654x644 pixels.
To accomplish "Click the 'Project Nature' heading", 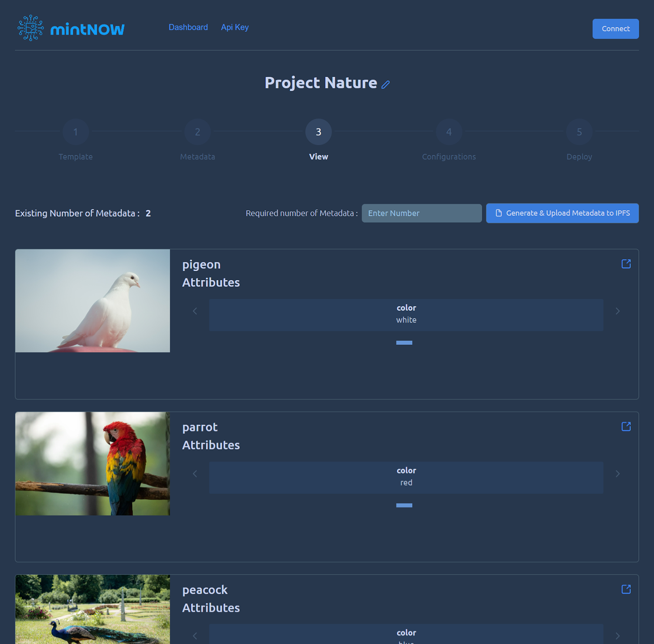I will pyautogui.click(x=321, y=83).
